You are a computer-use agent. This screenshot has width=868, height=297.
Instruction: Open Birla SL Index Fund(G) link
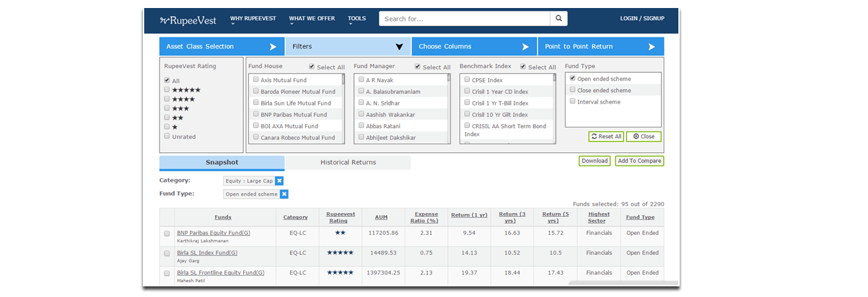(x=207, y=253)
